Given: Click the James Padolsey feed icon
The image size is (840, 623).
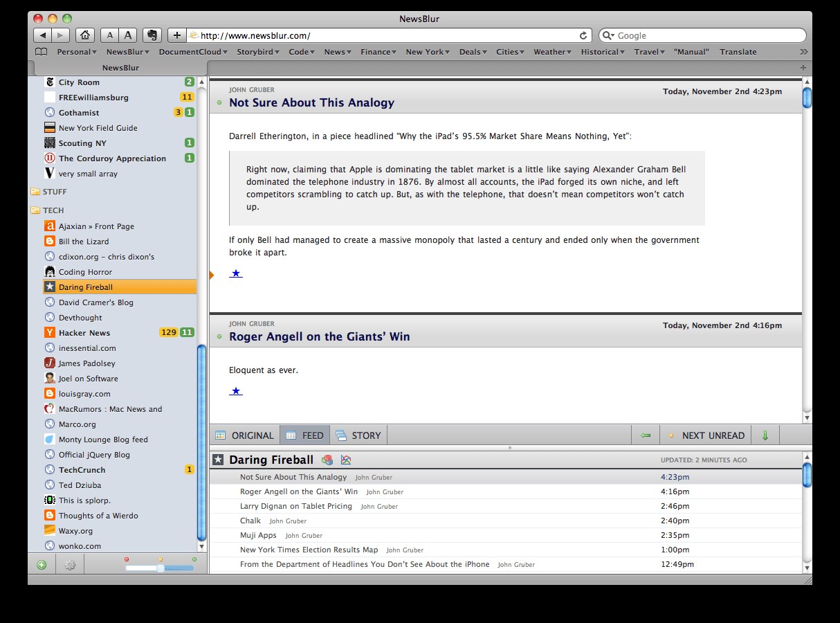Looking at the screenshot, I should click(x=50, y=363).
